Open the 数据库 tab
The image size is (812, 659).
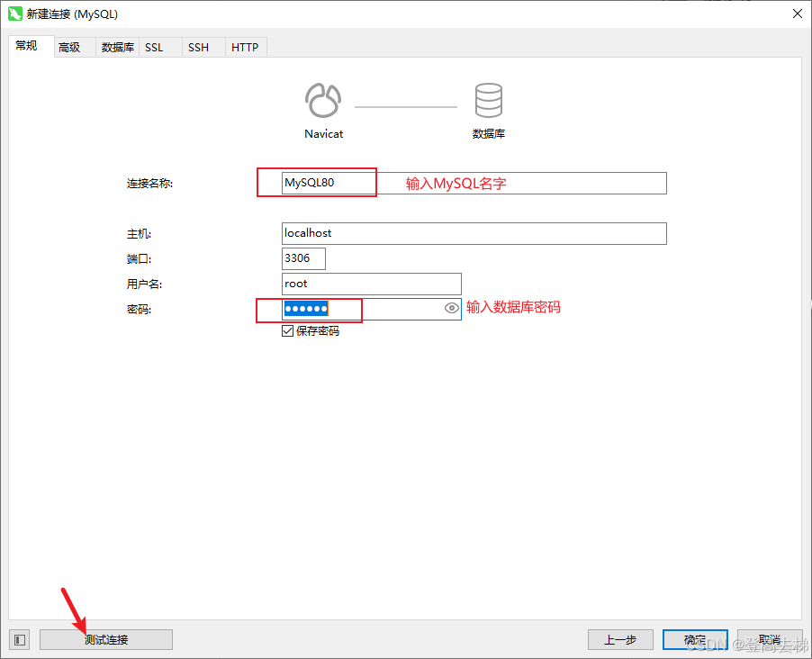118,47
